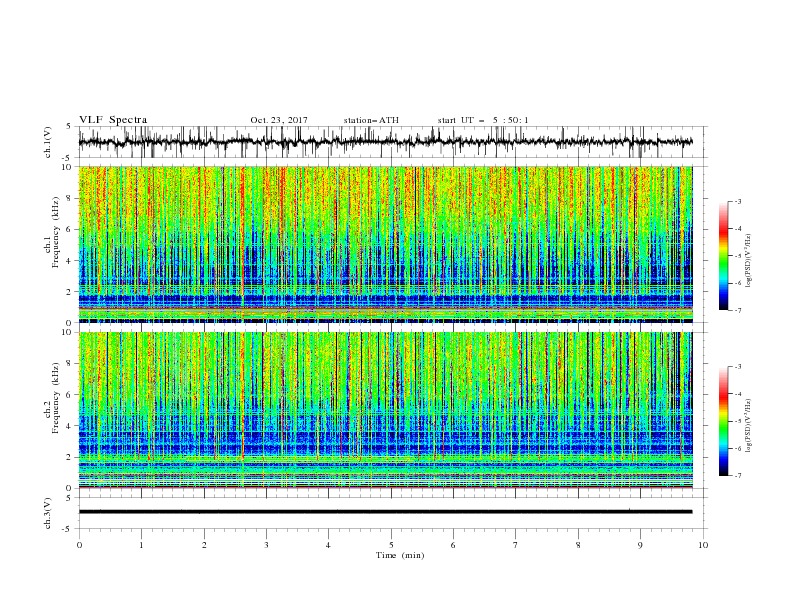
Task: Click time axis tick label "1"
Action: coord(141,545)
